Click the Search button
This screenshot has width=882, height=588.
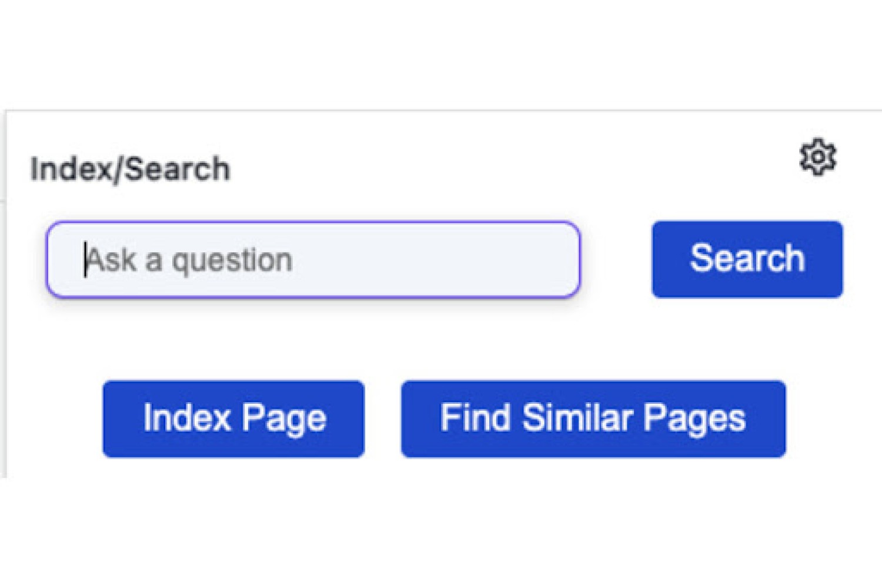click(x=747, y=259)
